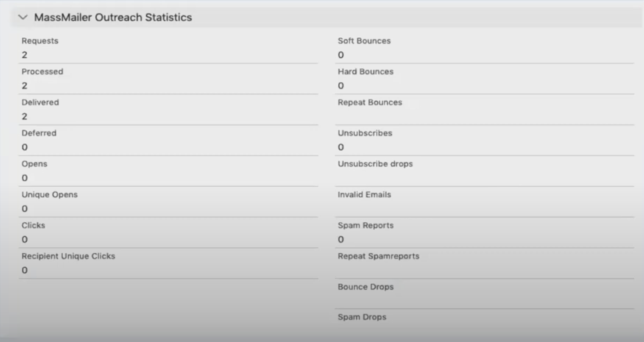This screenshot has height=342, width=644.
Task: Select the Spam Drops field label
Action: (x=362, y=317)
